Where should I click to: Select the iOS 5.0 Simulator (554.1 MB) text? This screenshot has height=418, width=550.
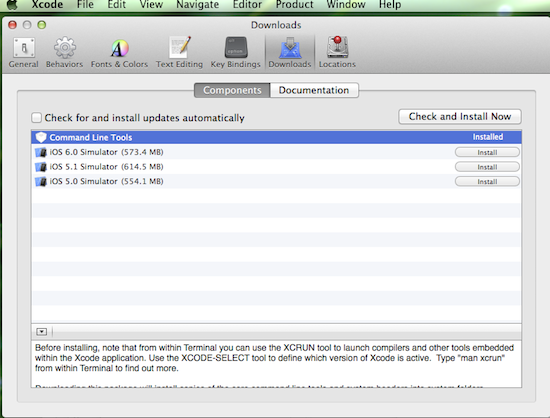pyautogui.click(x=106, y=182)
